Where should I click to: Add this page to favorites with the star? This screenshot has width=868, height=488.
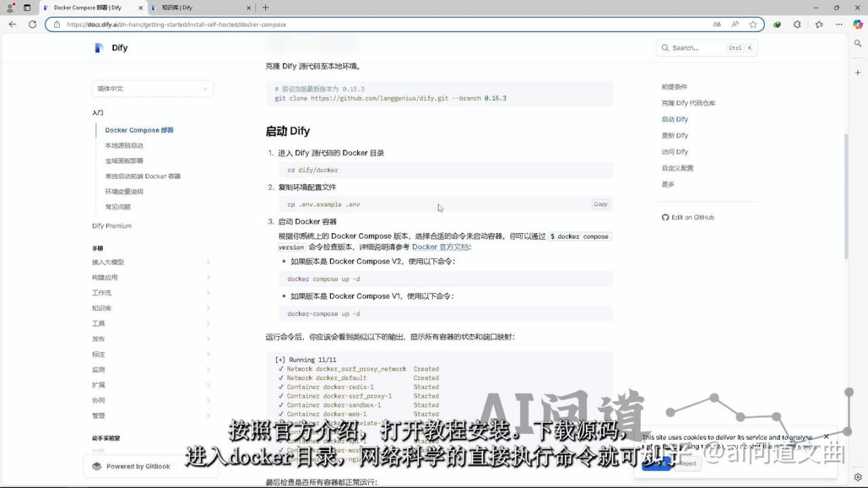(x=753, y=24)
